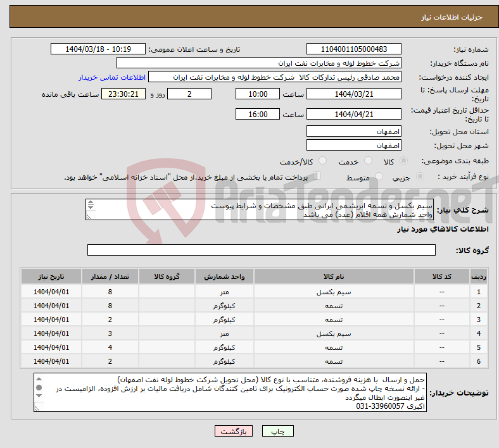
Task: Select the کالا radio button
Action: (x=403, y=161)
